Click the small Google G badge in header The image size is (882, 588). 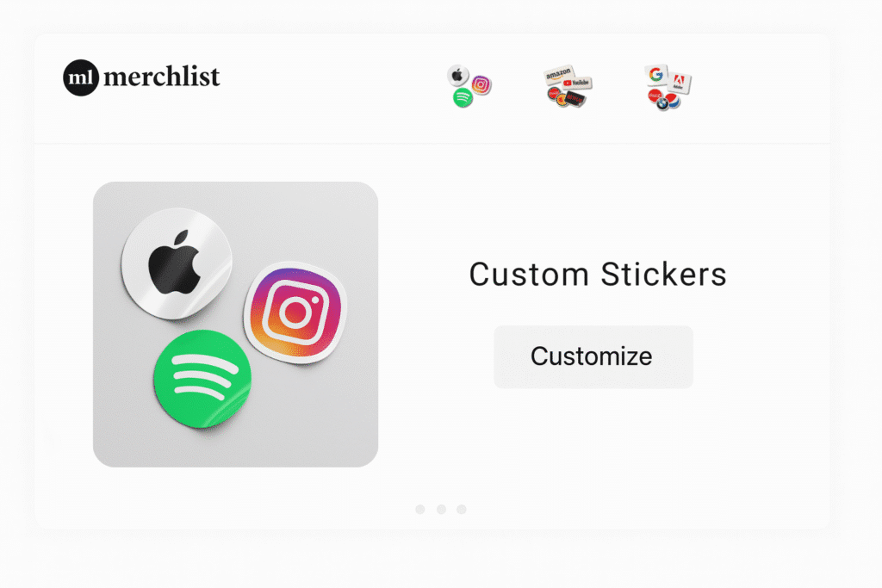tap(655, 75)
